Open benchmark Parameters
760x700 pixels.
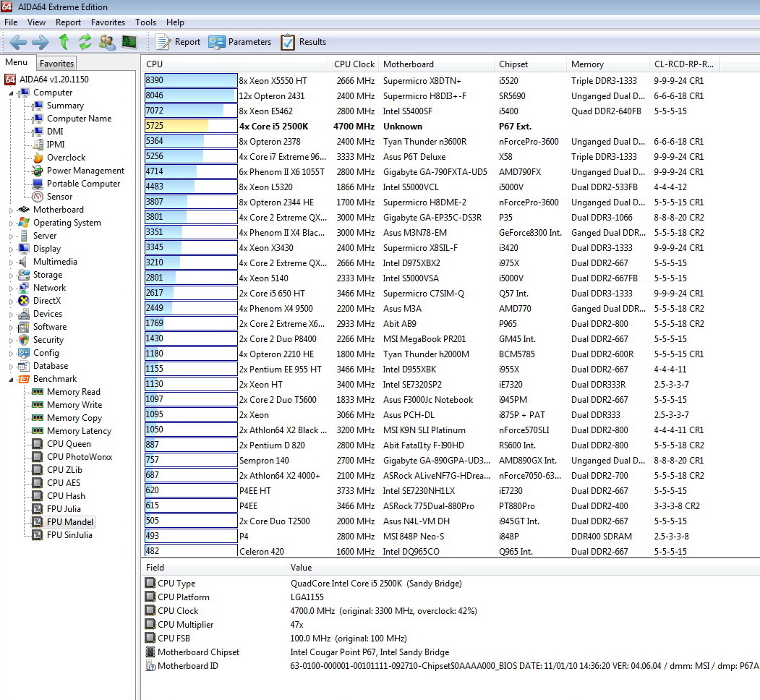(240, 42)
